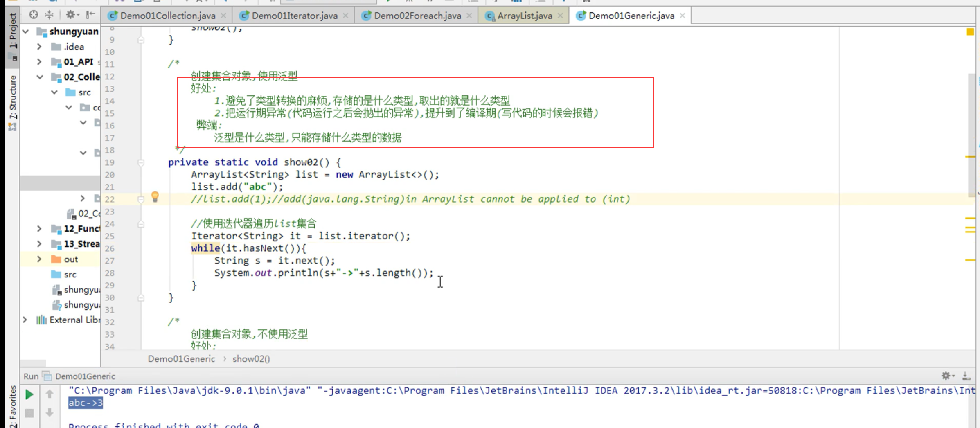Click the yellow warning stripe near line 19

pos(970,157)
